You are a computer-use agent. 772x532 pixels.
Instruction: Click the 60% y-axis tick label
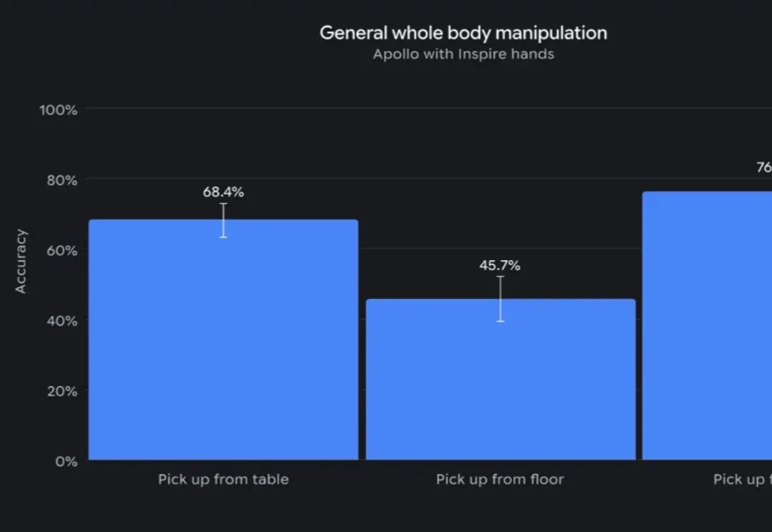pos(62,251)
